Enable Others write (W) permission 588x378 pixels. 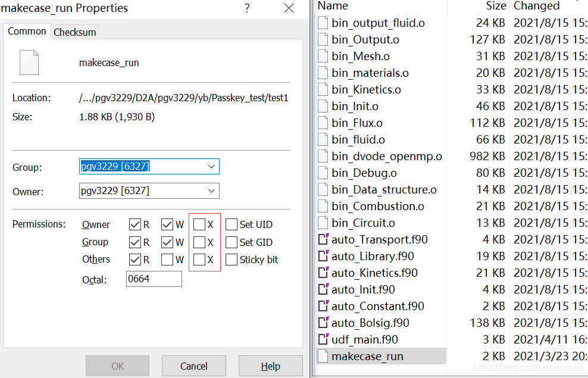click(x=167, y=259)
